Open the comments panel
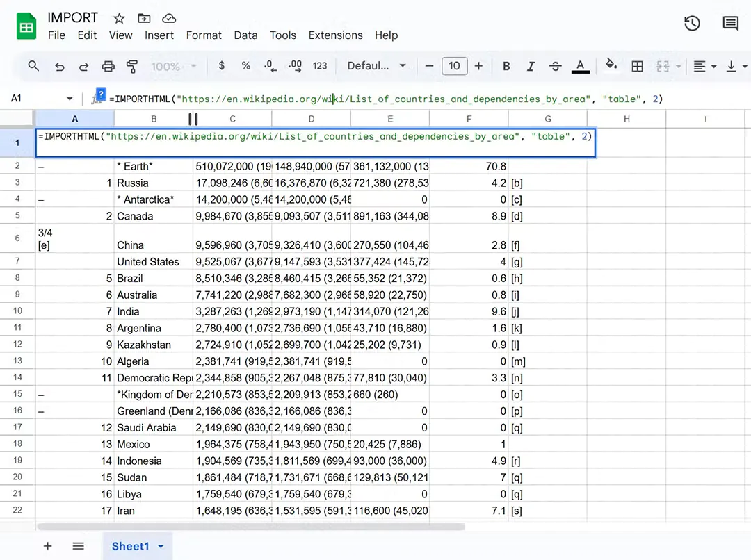Screen dimensions: 751x560 click(x=730, y=23)
